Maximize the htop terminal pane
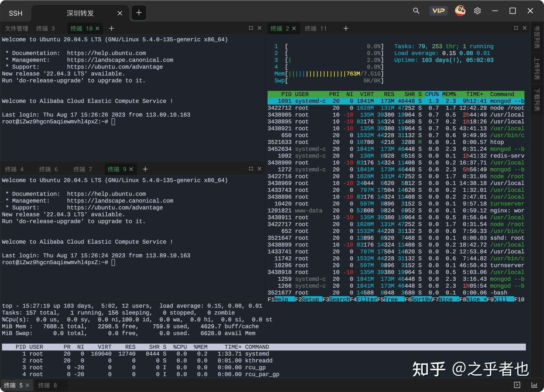 [x=516, y=28]
